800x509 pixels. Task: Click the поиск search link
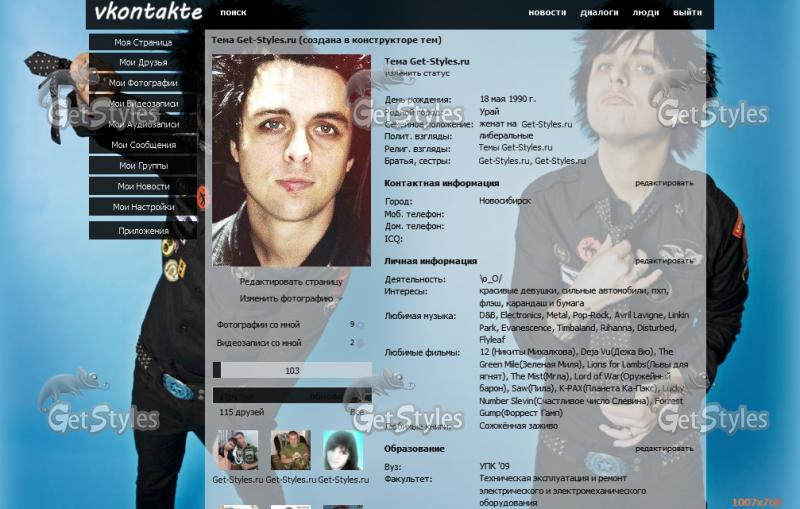[x=233, y=13]
